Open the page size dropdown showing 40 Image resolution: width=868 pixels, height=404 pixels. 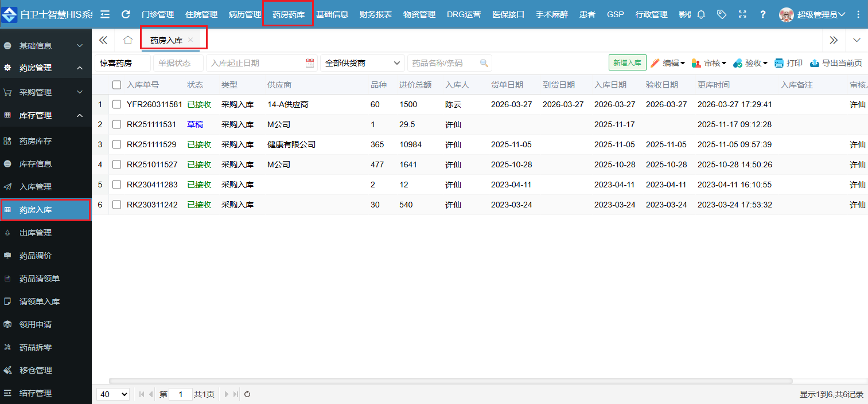113,394
